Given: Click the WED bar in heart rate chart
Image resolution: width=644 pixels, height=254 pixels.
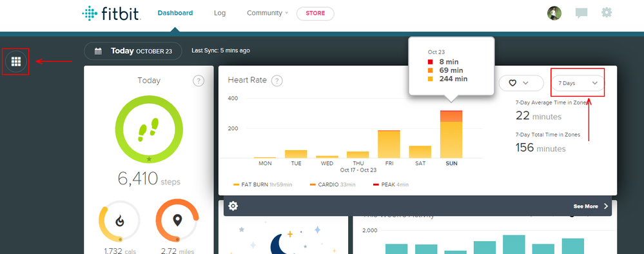Looking at the screenshot, I should point(327,157).
